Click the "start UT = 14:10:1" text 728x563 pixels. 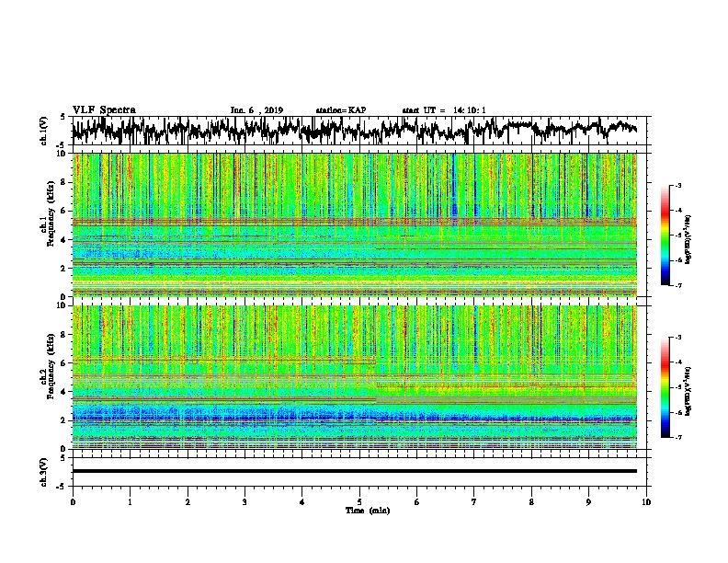click(x=444, y=110)
